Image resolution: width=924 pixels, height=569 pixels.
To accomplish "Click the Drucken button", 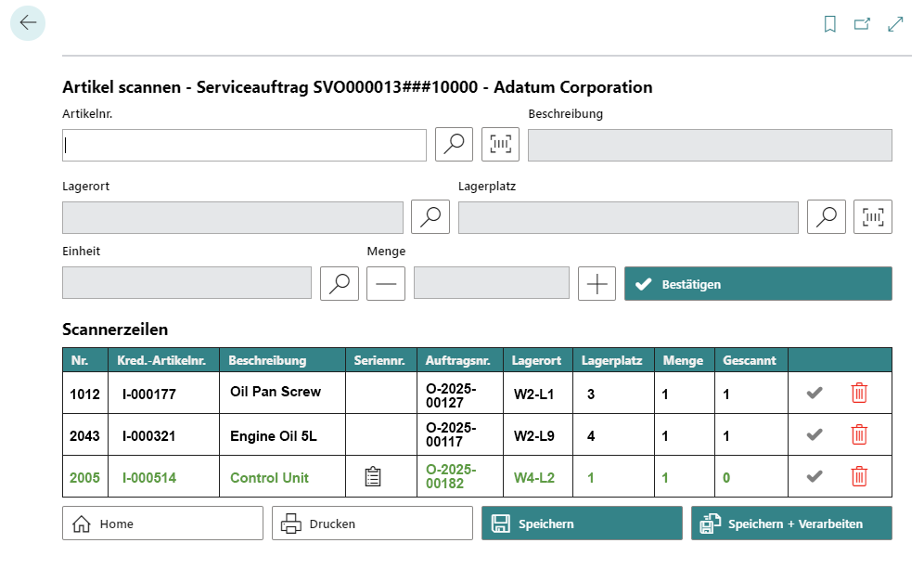I will [372, 523].
